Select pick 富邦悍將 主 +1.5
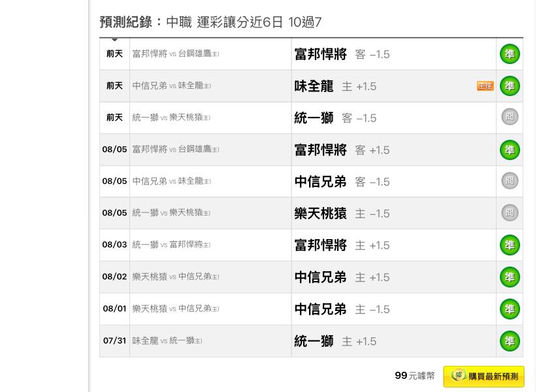 [342, 246]
